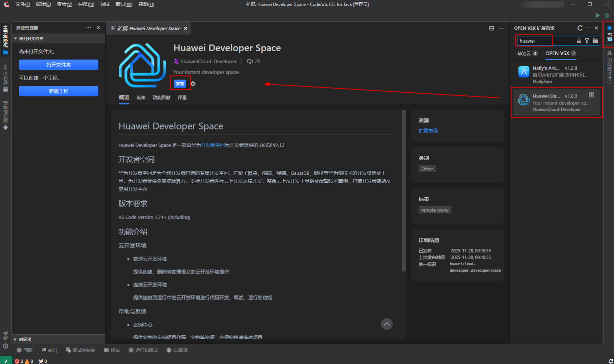Viewport: 614px width, 364px height.
Task: Open the 源代码管理 activity bar tab
Action: coord(6,115)
